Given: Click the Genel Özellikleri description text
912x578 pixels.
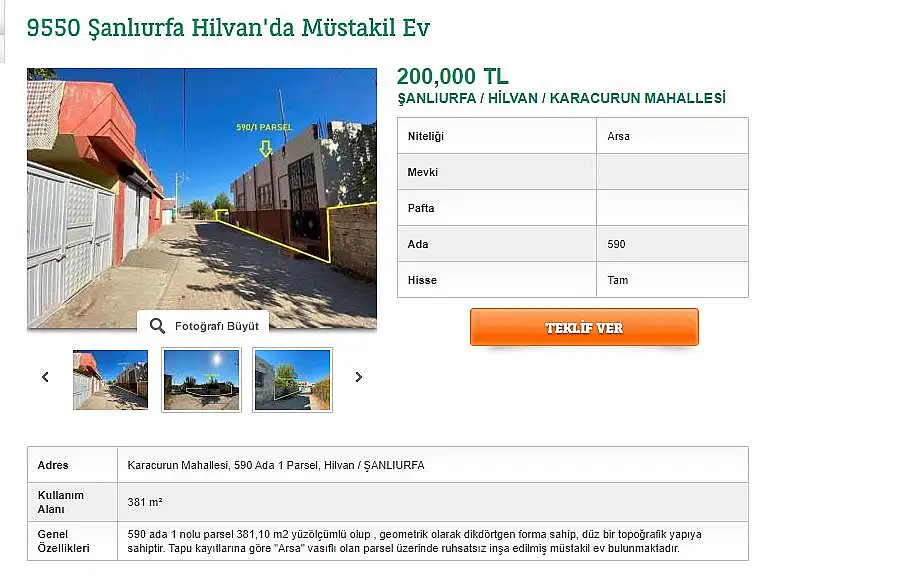Looking at the screenshot, I should (414, 541).
